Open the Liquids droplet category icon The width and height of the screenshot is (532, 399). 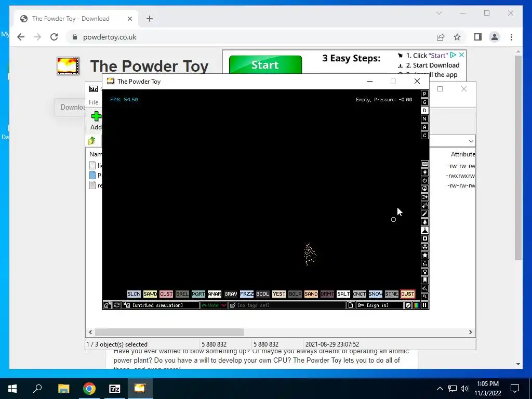(x=424, y=222)
